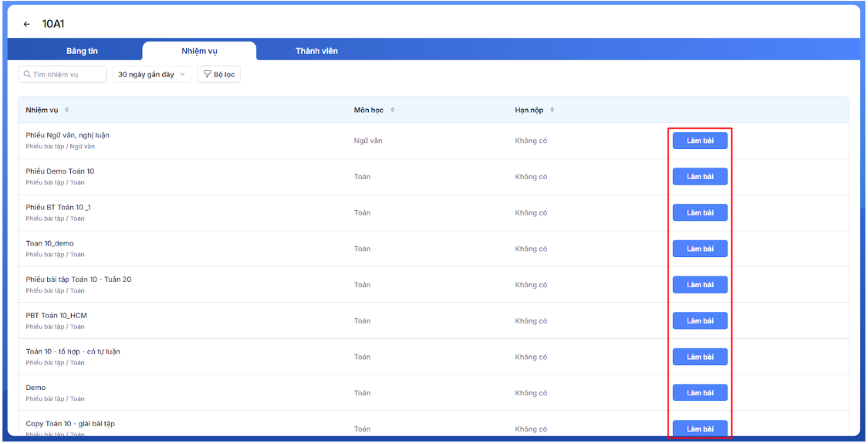The image size is (868, 444).
Task: Sort by Hạn nộp column arrows
Action: tap(552, 110)
